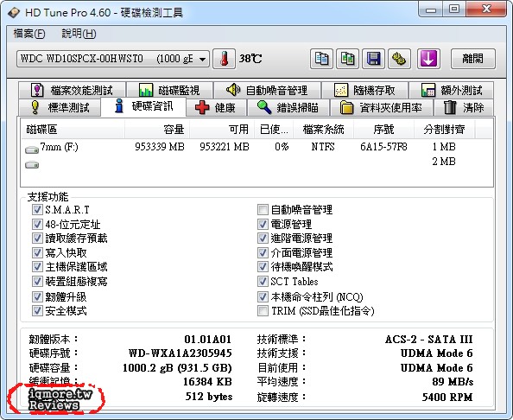The height and width of the screenshot is (420, 513).
Task: Click the 序號 column header
Action: tap(383, 130)
